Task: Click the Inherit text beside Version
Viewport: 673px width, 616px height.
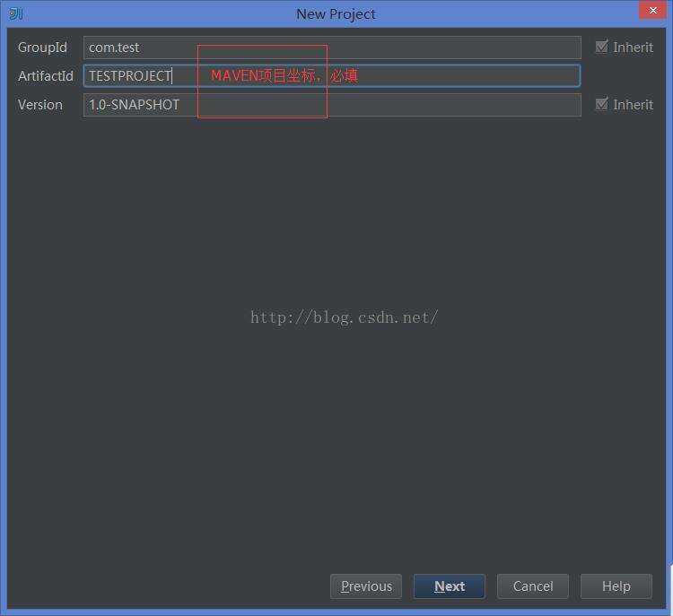Action: point(633,105)
